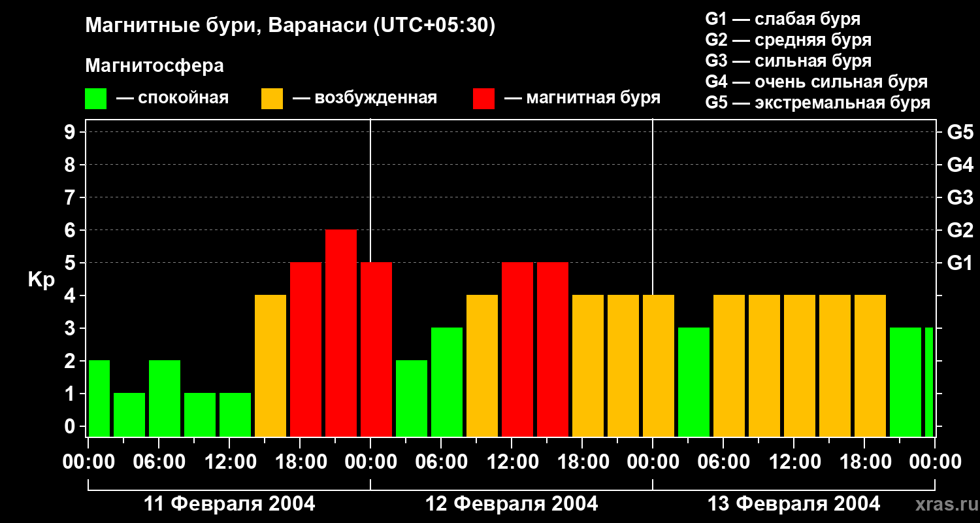
Task: Click the narrow last green bar at chart end
Action: (x=929, y=382)
